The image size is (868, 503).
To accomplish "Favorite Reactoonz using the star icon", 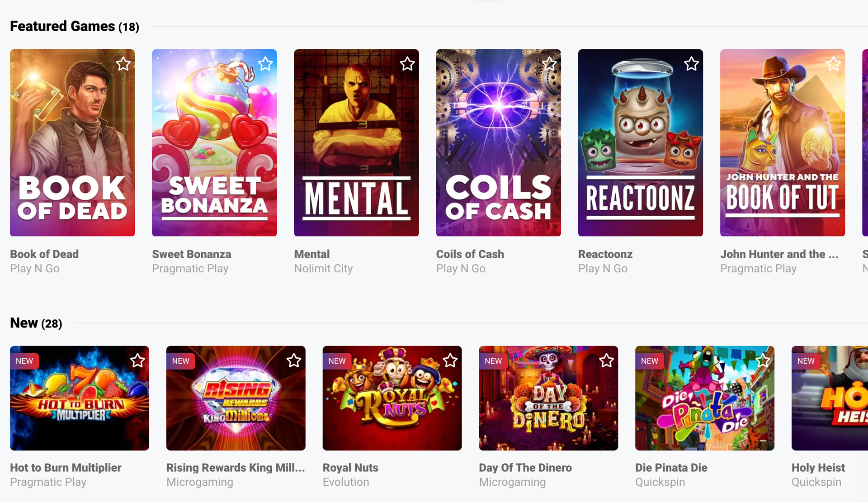I will [691, 64].
